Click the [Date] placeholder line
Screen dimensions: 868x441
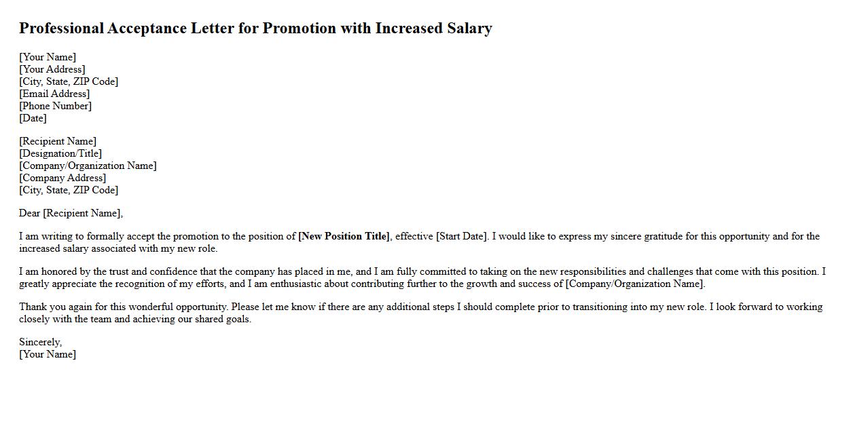(x=33, y=118)
